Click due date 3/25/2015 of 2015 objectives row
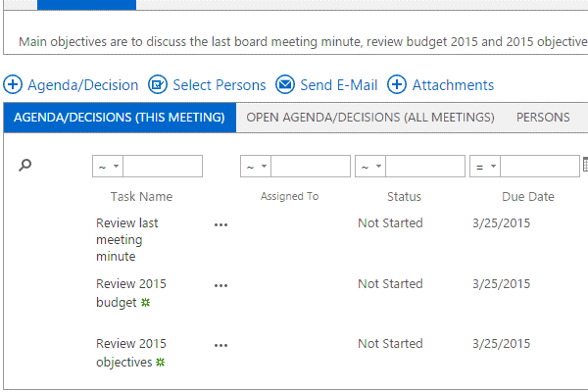The height and width of the screenshot is (392, 588). (502, 344)
